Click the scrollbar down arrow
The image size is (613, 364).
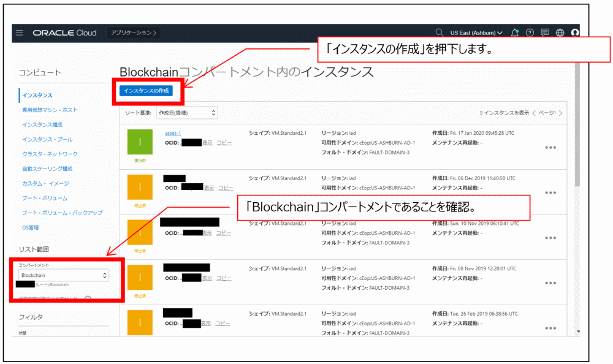coord(578,332)
